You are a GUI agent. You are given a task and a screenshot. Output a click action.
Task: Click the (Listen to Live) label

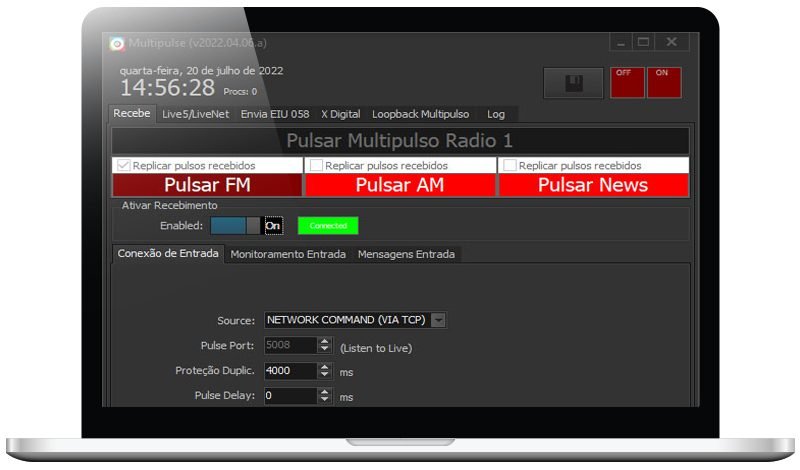(376, 348)
